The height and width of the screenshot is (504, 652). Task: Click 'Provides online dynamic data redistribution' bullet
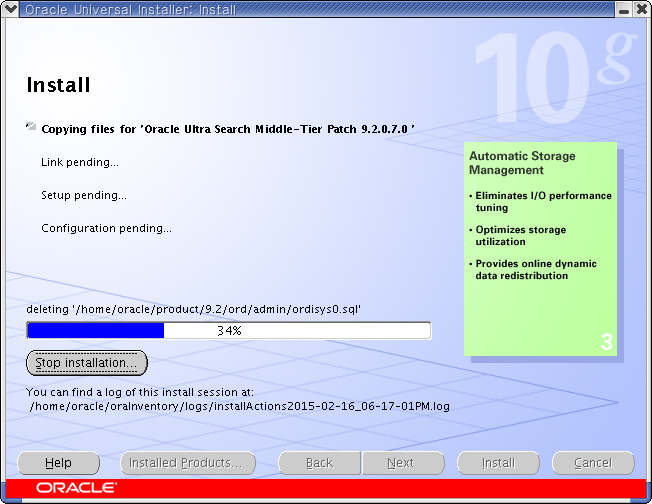pyautogui.click(x=533, y=269)
